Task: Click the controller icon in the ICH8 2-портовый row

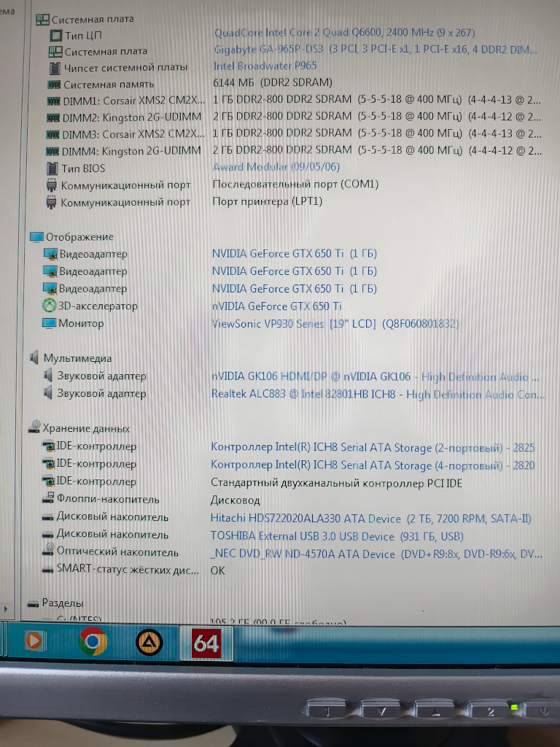Action: [x=49, y=447]
